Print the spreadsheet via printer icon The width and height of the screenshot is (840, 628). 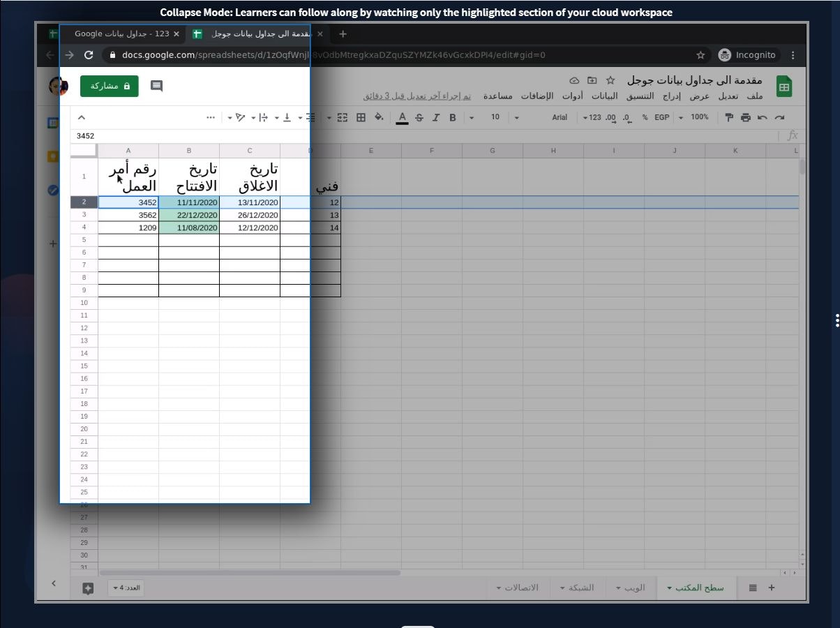pos(746,117)
